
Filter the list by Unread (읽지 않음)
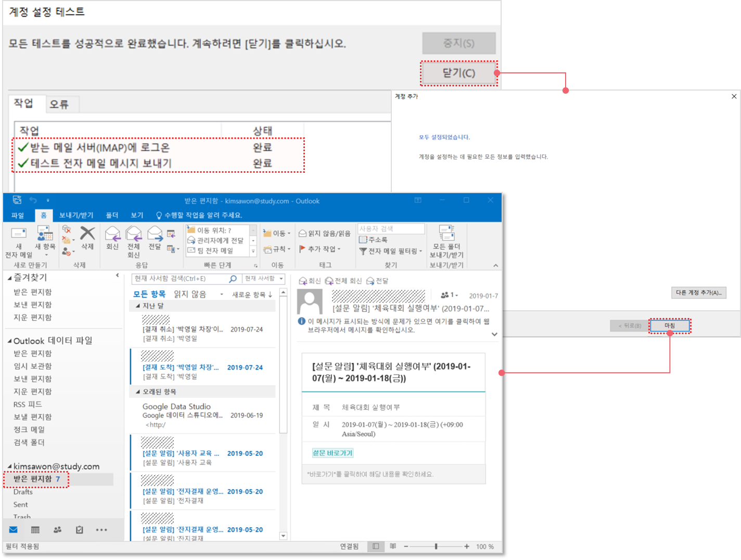coord(190,295)
